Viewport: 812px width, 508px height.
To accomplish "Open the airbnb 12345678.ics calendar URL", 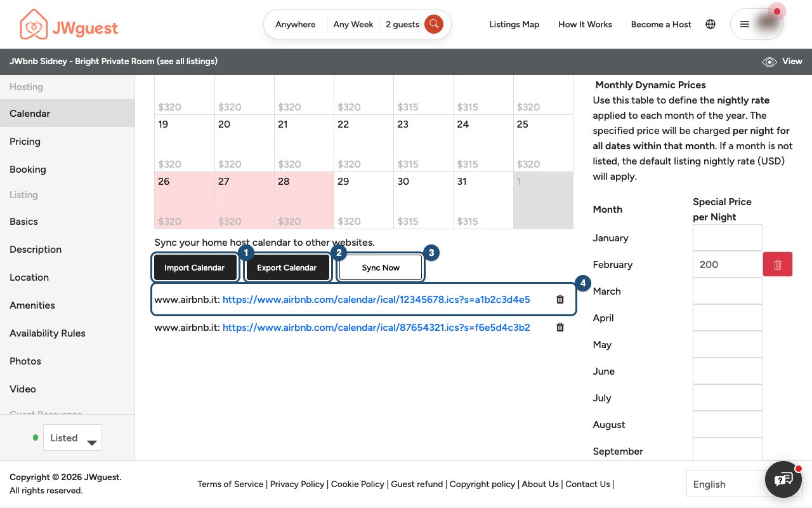I will [x=376, y=299].
